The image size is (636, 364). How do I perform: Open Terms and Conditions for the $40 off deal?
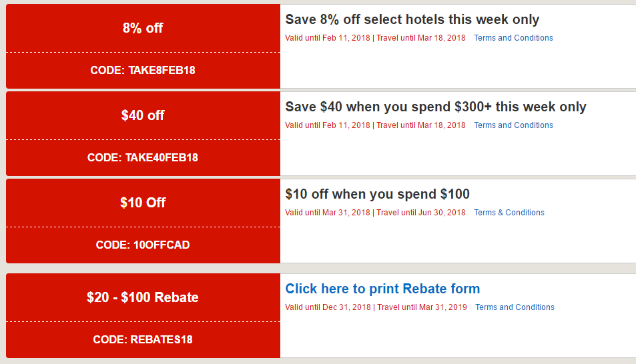[x=513, y=125]
